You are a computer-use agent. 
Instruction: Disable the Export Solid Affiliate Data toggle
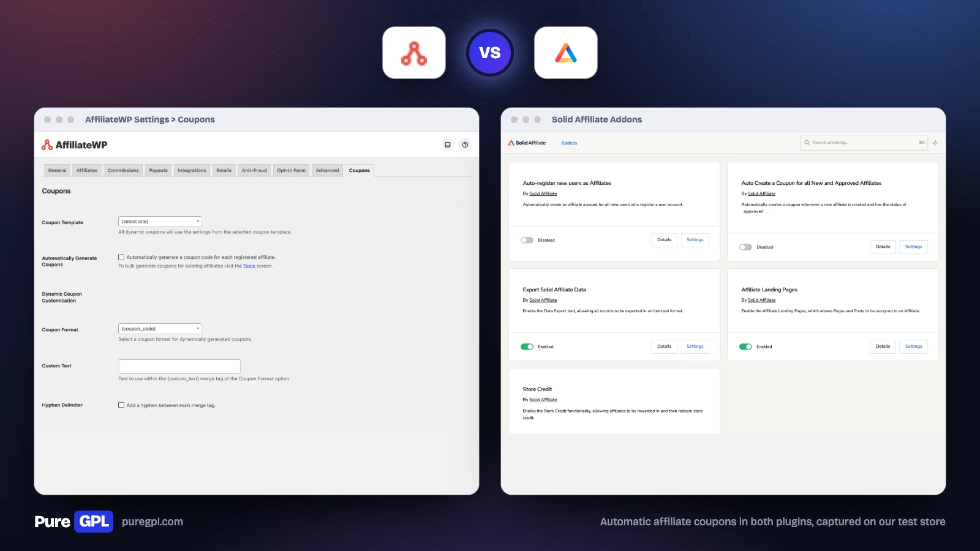point(527,347)
